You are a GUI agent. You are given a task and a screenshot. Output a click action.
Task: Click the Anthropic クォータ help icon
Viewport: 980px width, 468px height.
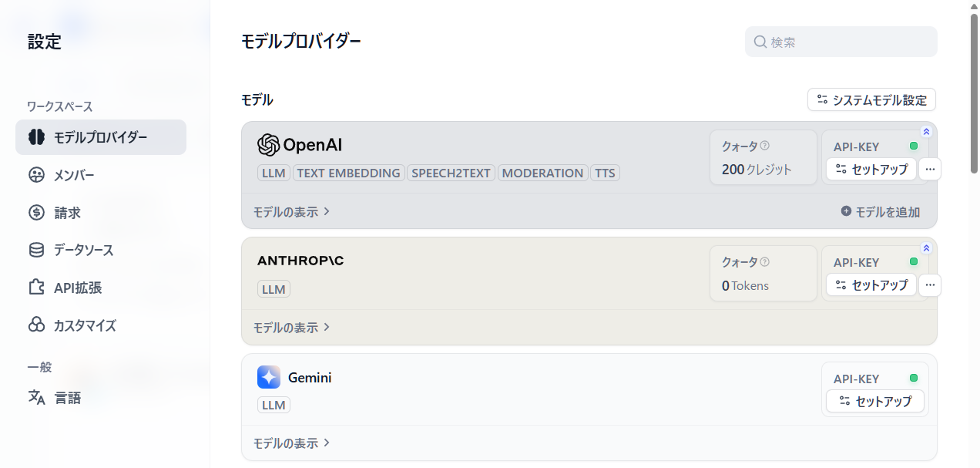765,262
